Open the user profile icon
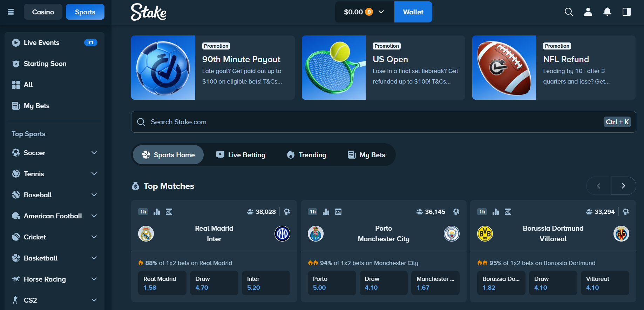 [588, 12]
